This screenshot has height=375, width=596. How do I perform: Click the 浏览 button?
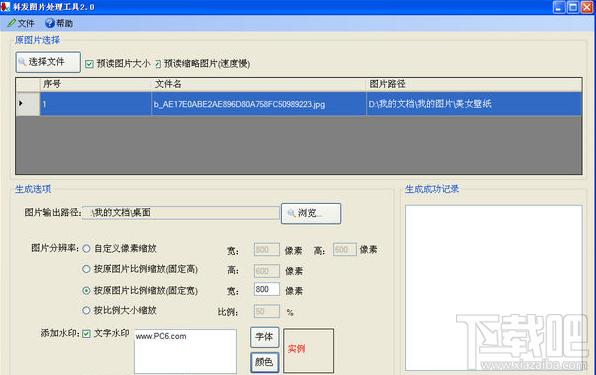[311, 214]
